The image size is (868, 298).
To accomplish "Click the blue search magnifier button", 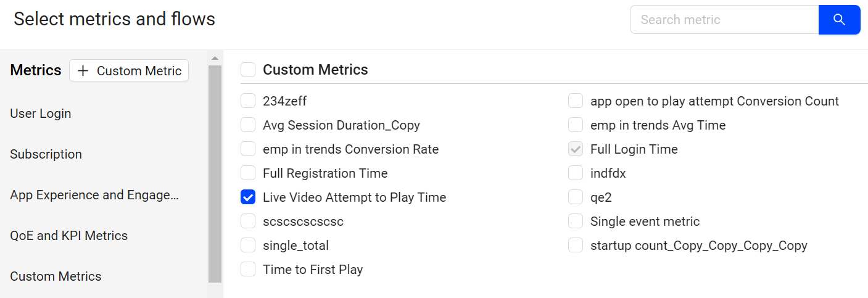I will tap(839, 20).
